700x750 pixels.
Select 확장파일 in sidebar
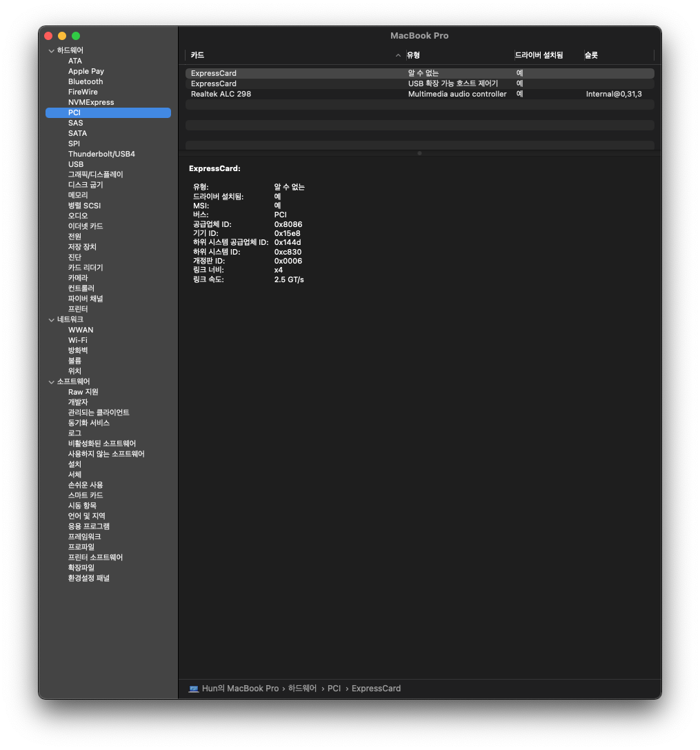(81, 568)
